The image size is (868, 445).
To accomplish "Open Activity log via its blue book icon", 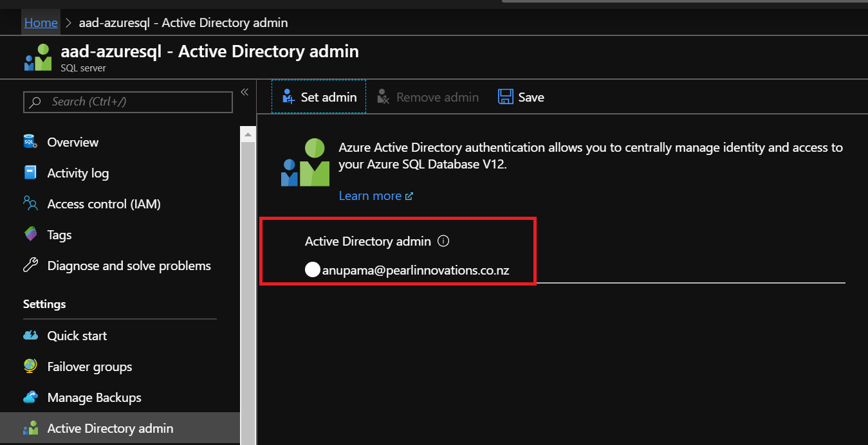I will (30, 172).
